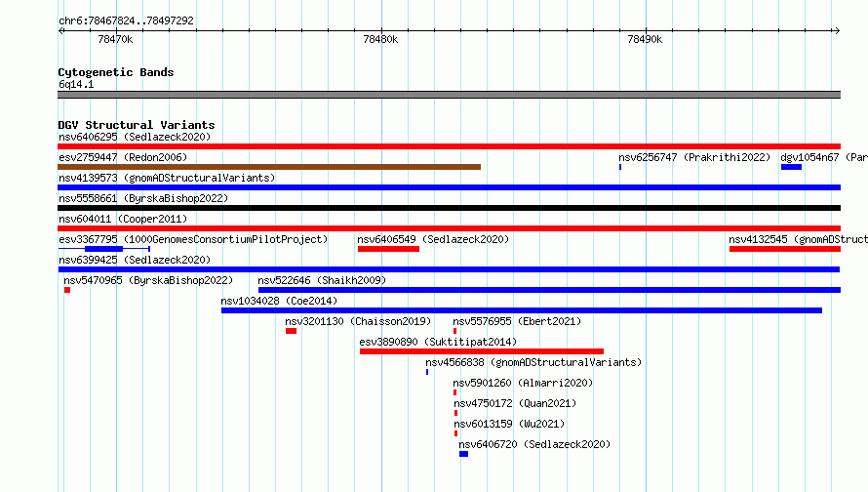Click the tiny blue nsv4566838 marker
The image size is (868, 492).
point(427,372)
